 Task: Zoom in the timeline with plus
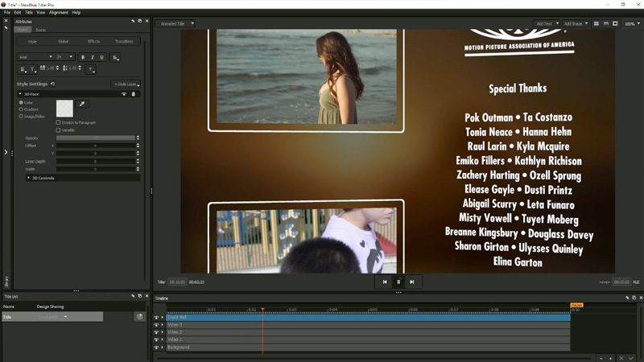pos(611,358)
